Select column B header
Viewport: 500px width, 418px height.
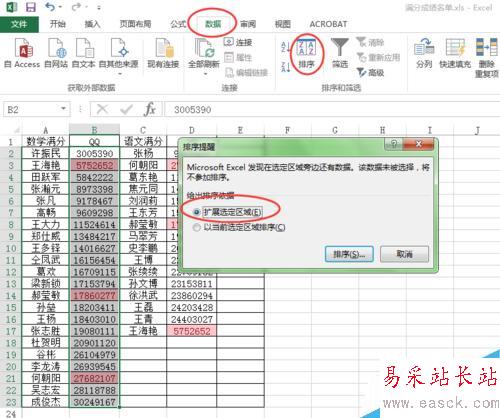[94, 129]
